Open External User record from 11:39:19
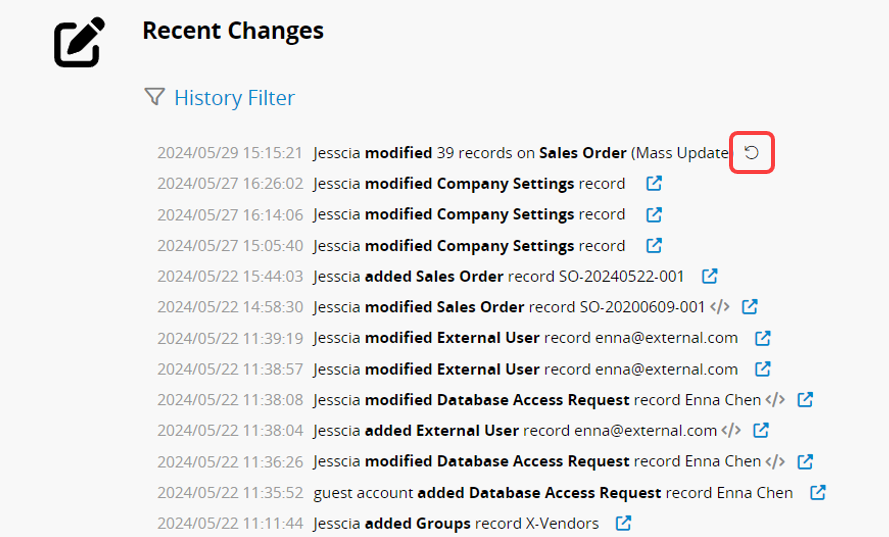The height and width of the screenshot is (537, 889). pyautogui.click(x=762, y=338)
